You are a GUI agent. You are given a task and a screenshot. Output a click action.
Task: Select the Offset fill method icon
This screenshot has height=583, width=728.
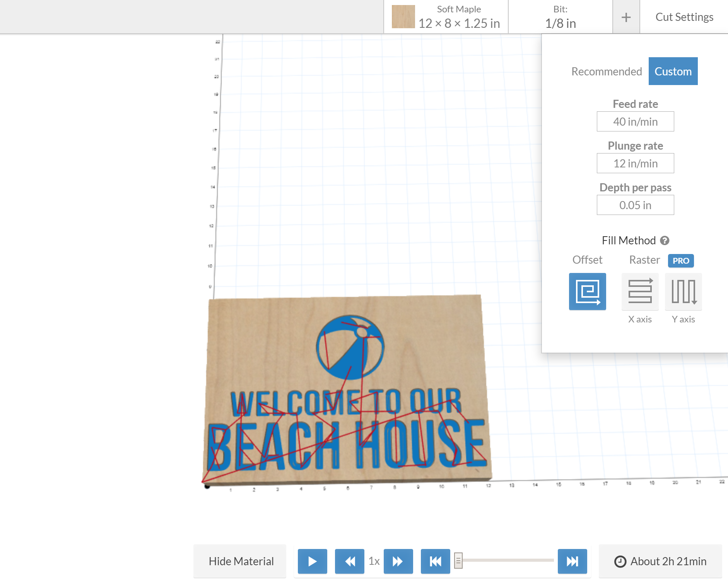pos(587,291)
